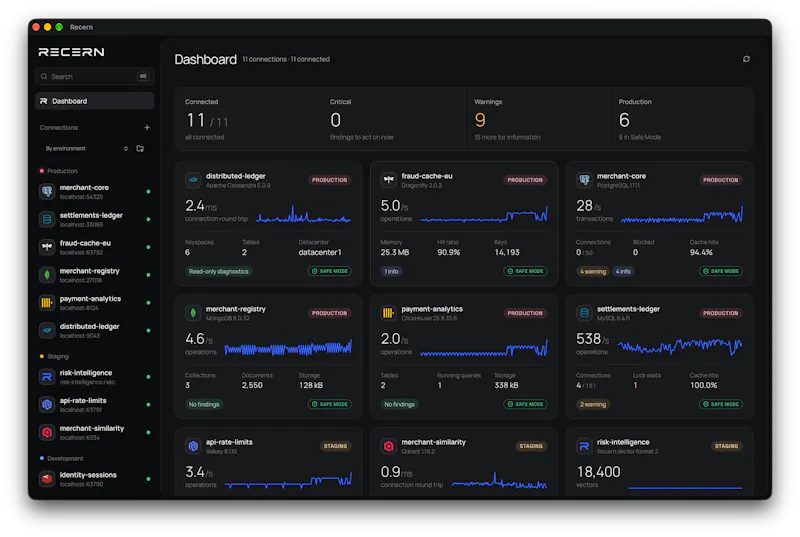Click settlements-ledger MySQL icon in sidebar
800x537 pixels.
point(47,219)
